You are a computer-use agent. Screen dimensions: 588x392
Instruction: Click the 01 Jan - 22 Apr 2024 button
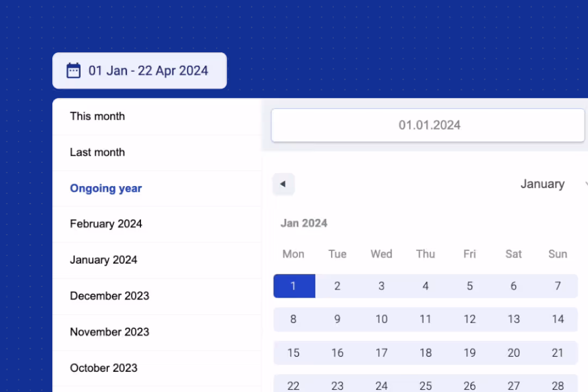coord(139,70)
